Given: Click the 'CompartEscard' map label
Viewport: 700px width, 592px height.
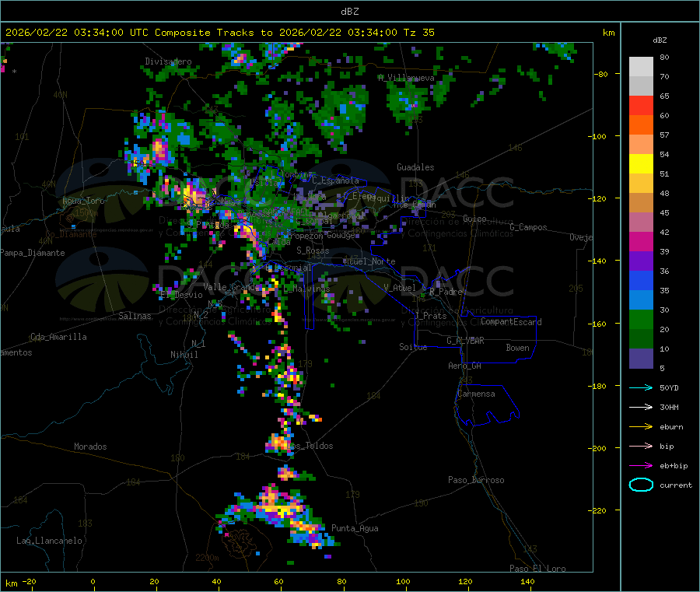Looking at the screenshot, I should 511,322.
